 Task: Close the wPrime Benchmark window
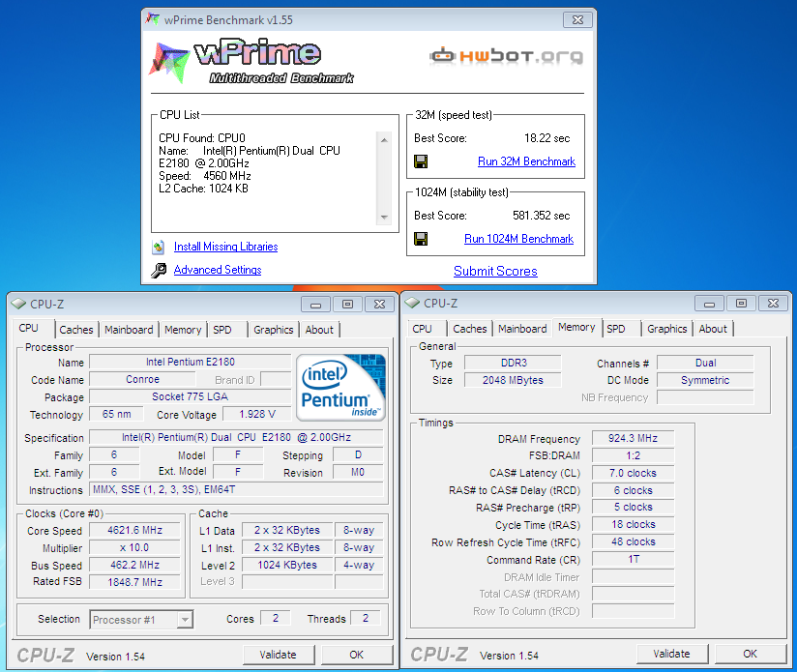578,19
